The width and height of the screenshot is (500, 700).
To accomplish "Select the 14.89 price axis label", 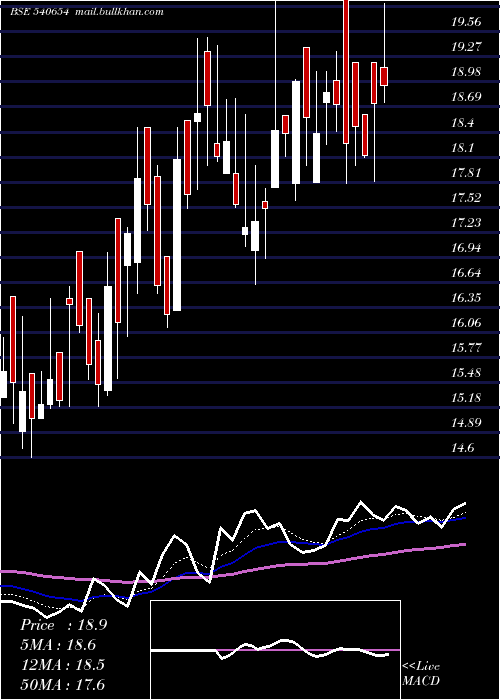I will coord(466,423).
